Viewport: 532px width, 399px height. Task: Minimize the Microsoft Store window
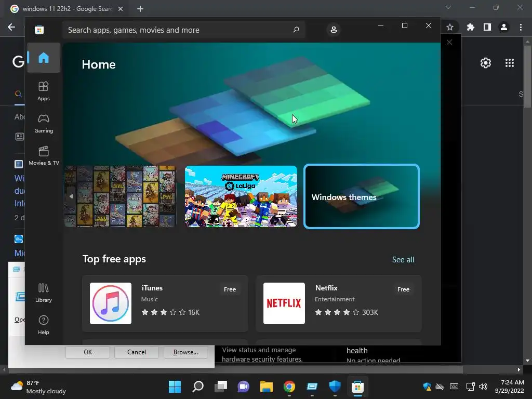(x=381, y=25)
